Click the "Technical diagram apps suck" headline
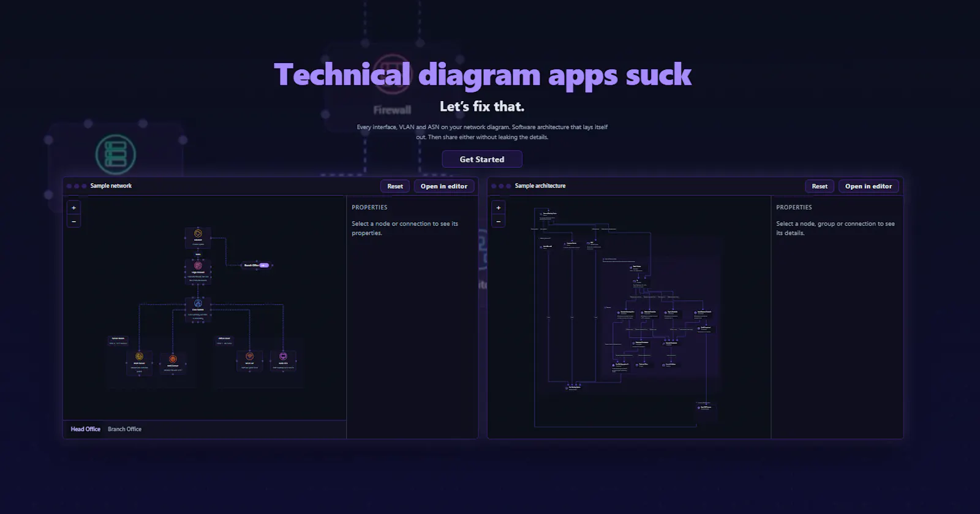This screenshot has width=980, height=514. pos(483,75)
